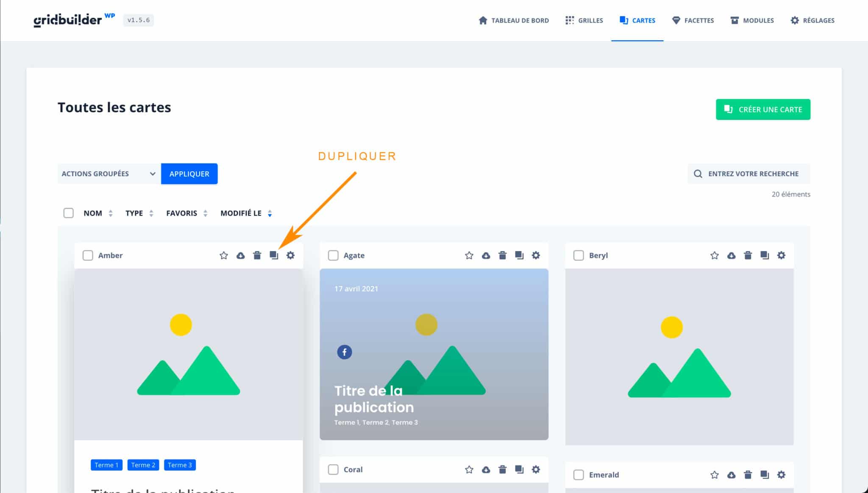Click the Appliquer button
The image size is (868, 493).
click(x=189, y=174)
